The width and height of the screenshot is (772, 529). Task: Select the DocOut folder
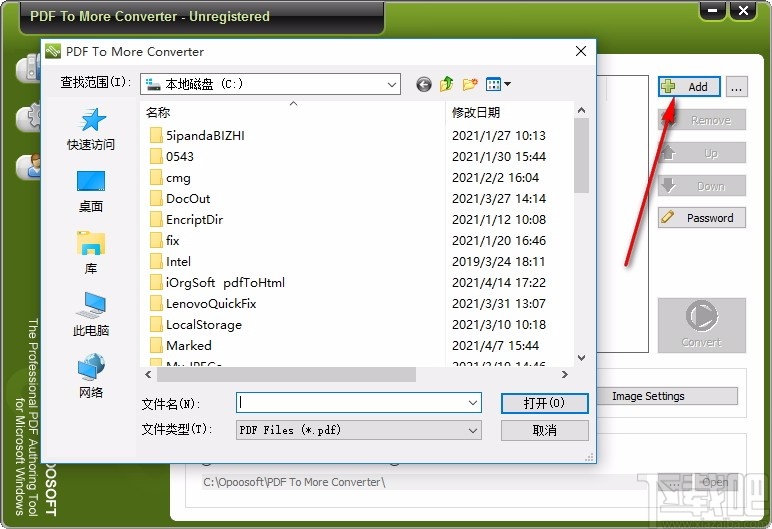tap(180, 198)
